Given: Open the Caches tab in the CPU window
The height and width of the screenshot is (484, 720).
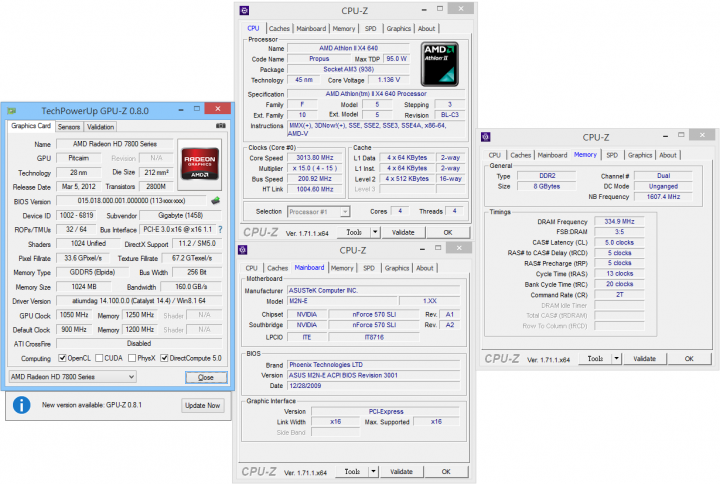Looking at the screenshot, I should click(x=279, y=28).
